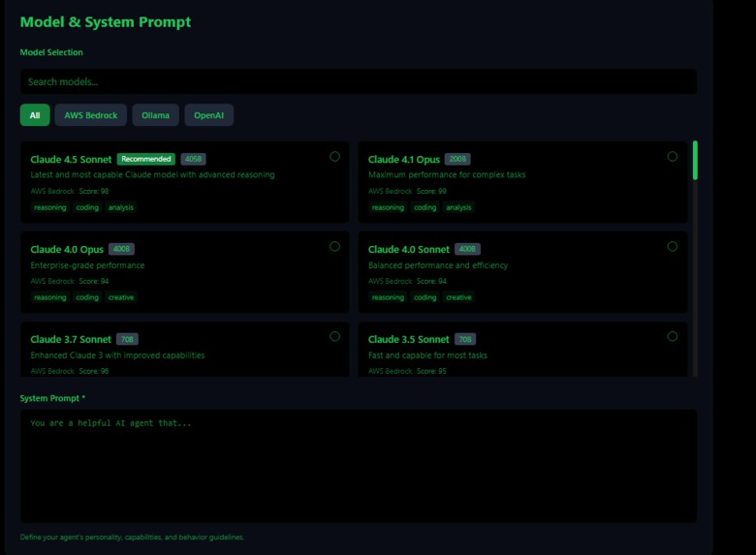This screenshot has height=555, width=756.
Task: Click the Claude 4.0 Sonnet title
Action: [409, 250]
